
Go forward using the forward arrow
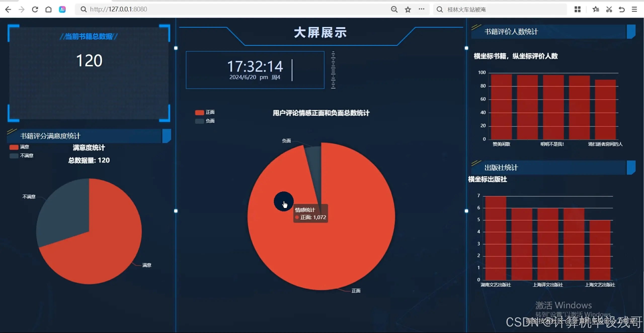[22, 9]
